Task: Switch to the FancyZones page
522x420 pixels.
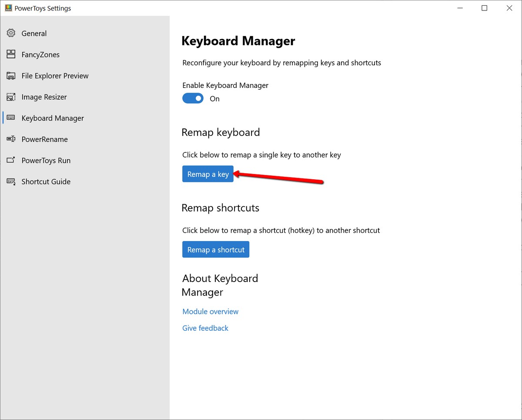Action: [x=40, y=54]
